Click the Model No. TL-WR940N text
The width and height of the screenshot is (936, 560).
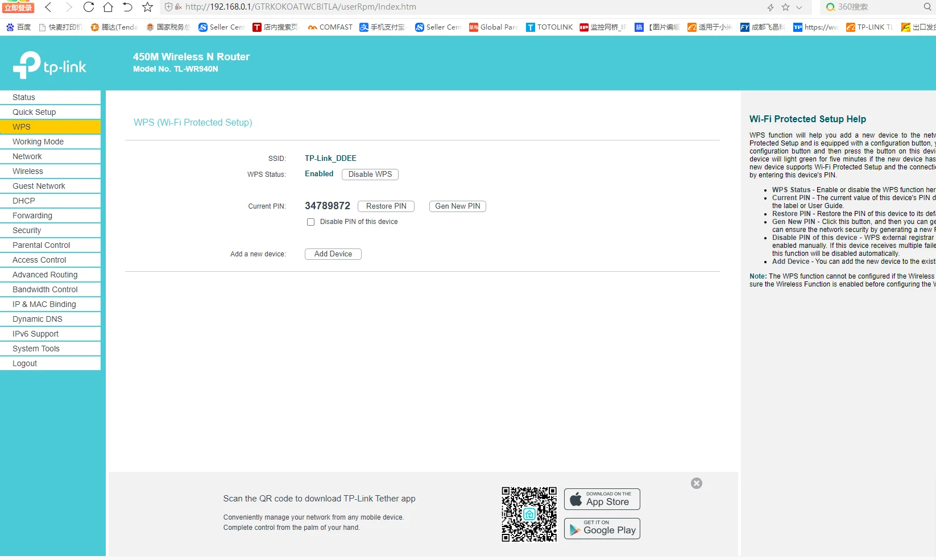pyautogui.click(x=176, y=69)
